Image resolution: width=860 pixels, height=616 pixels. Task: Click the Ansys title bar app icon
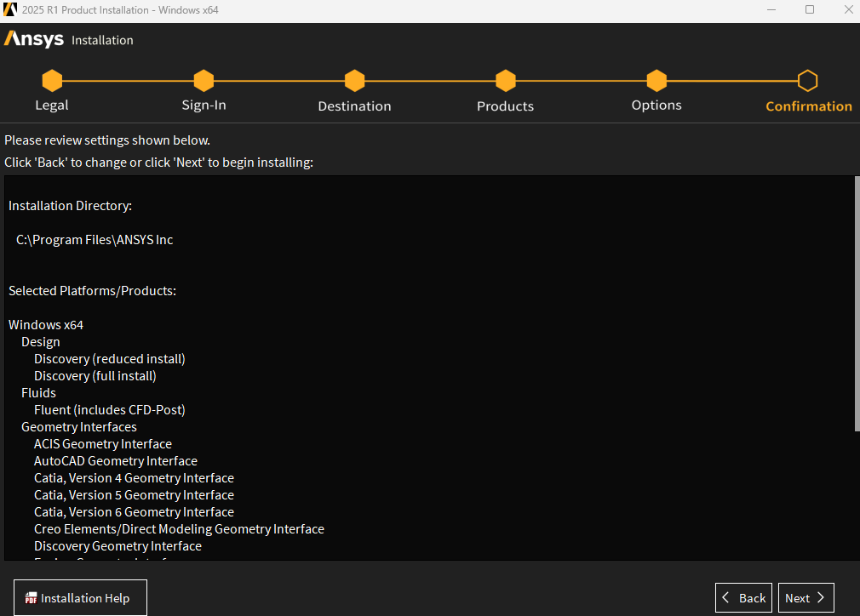pyautogui.click(x=10, y=9)
